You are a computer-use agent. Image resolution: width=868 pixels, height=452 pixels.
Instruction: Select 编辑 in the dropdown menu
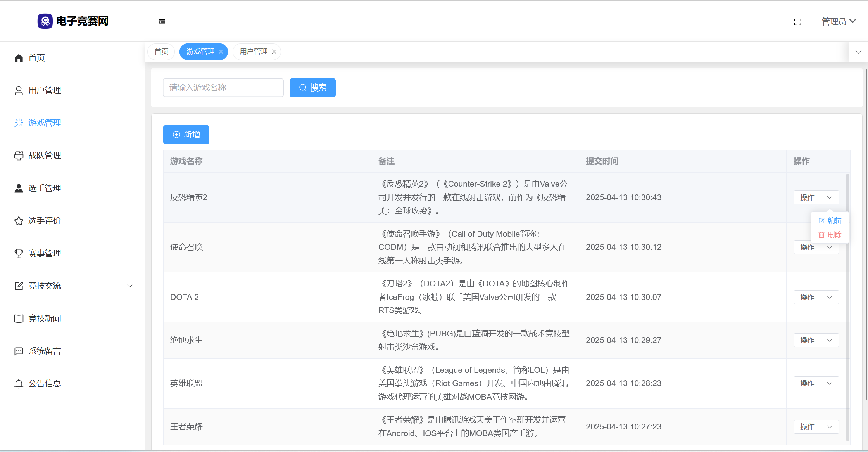pos(830,221)
